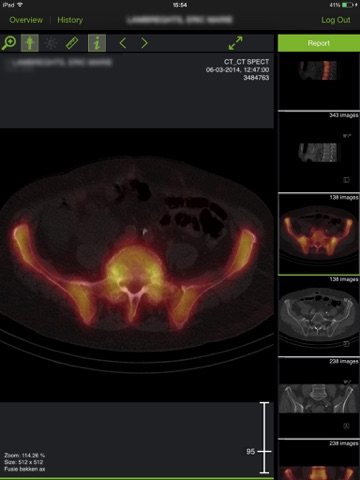Expand viewer to full screen
The image size is (360, 480).
click(235, 43)
